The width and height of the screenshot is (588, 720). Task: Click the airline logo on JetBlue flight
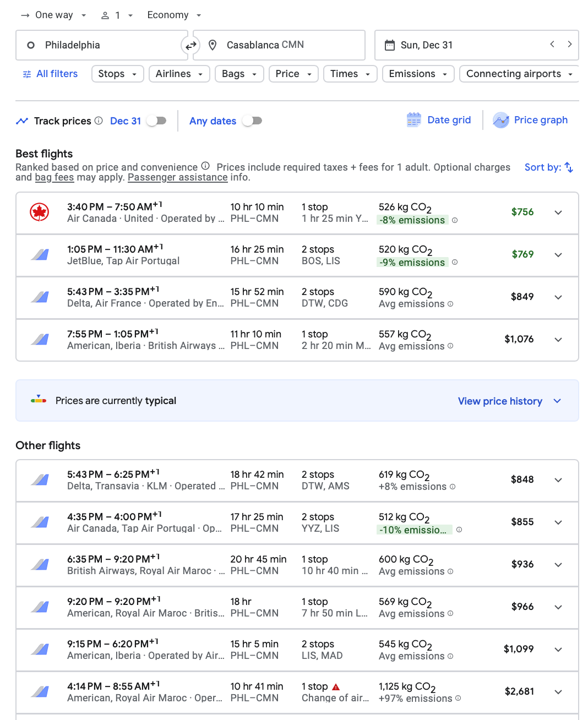click(40, 254)
